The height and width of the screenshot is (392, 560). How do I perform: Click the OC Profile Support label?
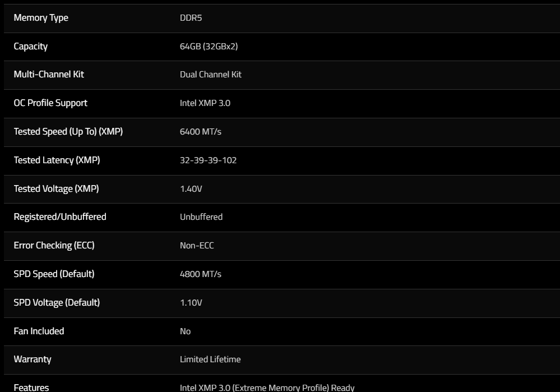[50, 103]
